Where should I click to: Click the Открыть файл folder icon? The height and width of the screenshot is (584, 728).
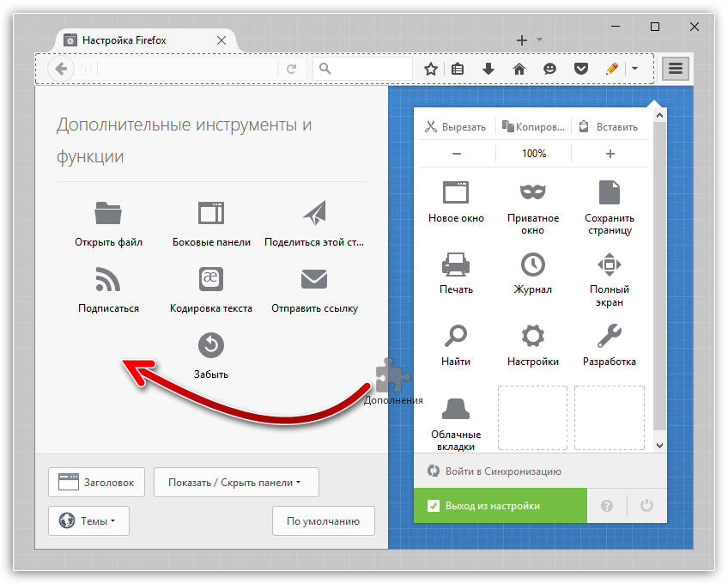pos(108,212)
